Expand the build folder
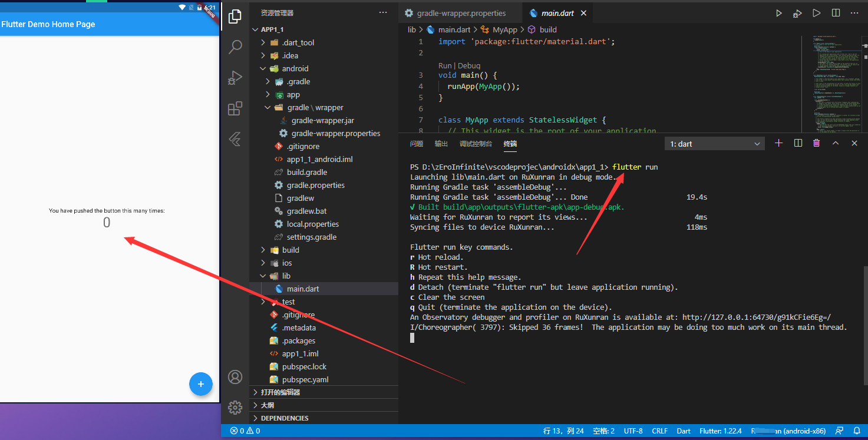The width and height of the screenshot is (868, 440). [x=263, y=250]
